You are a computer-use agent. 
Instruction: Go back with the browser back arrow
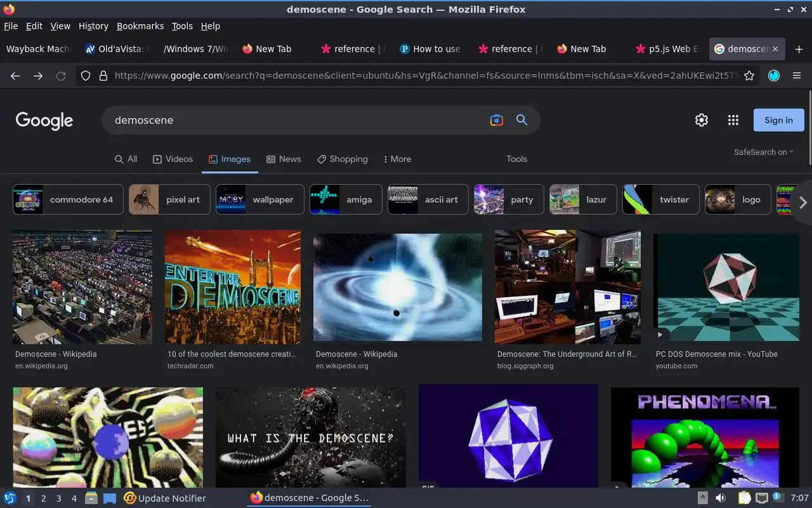coord(15,76)
